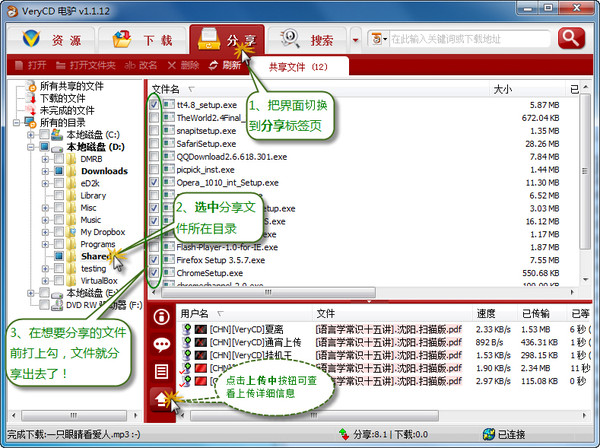Uncheck tt4.8_setup.exe file checkbox
Screen dimensions: 600x448
click(x=154, y=105)
